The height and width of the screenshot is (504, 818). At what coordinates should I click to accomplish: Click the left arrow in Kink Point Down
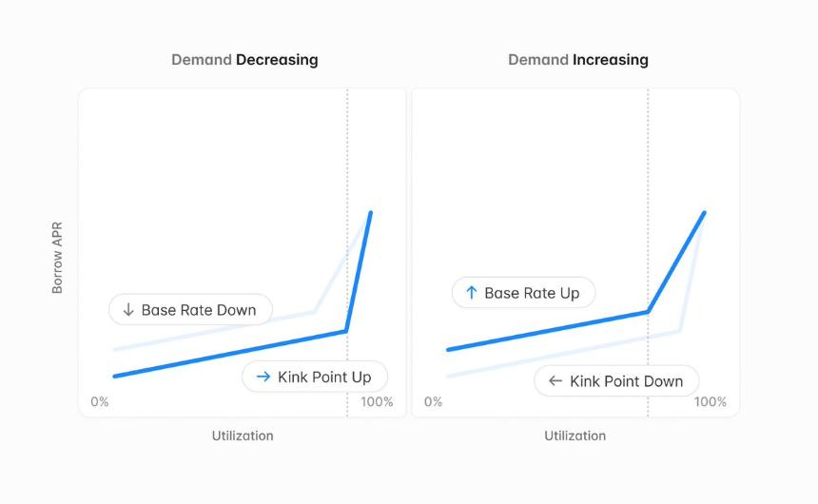pyautogui.click(x=555, y=381)
